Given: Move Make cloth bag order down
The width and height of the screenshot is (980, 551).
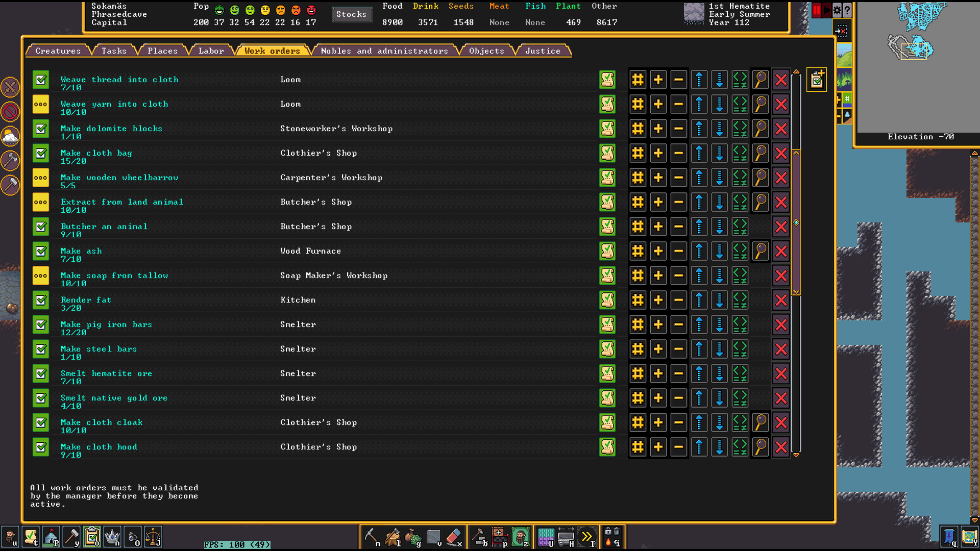Looking at the screenshot, I should point(719,153).
